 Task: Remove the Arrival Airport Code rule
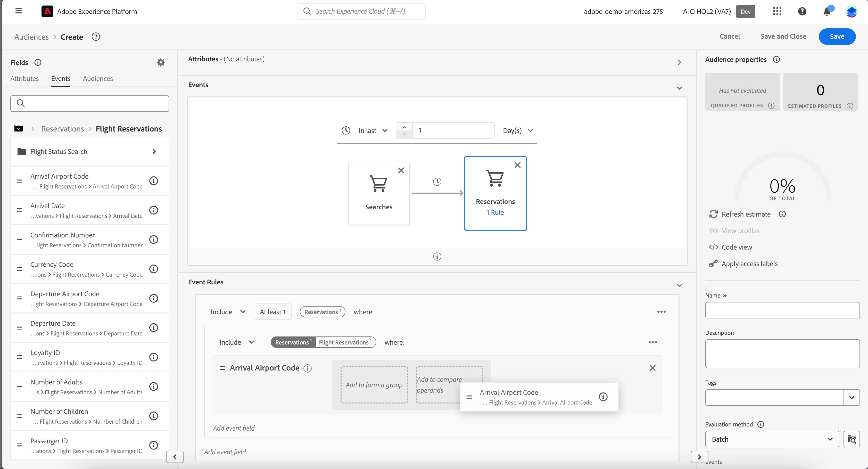(x=653, y=368)
